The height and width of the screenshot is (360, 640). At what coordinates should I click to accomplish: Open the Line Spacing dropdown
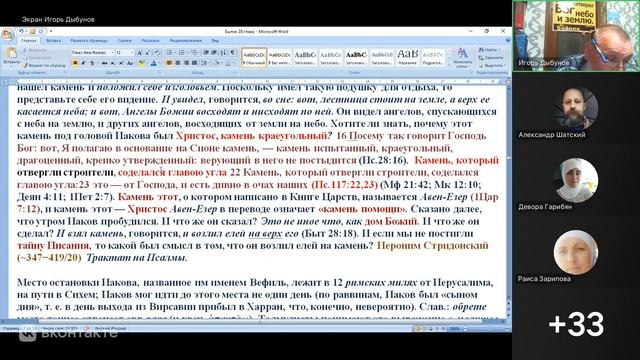(205, 63)
